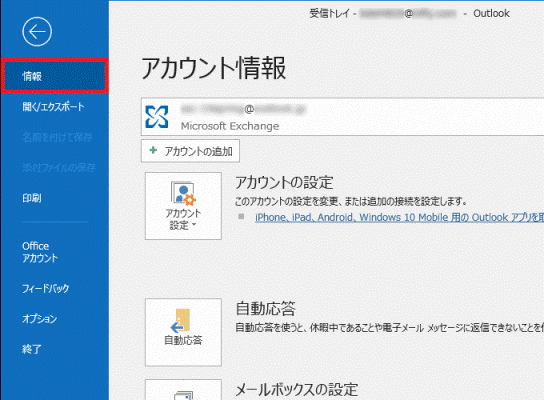Click the account settings description text

[x=351, y=201]
